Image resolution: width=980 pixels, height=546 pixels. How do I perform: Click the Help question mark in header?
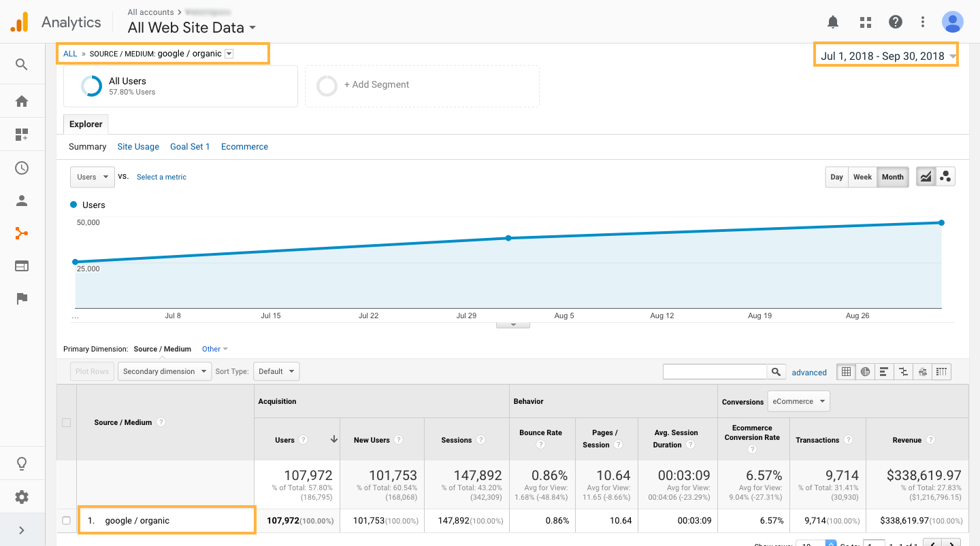point(896,22)
